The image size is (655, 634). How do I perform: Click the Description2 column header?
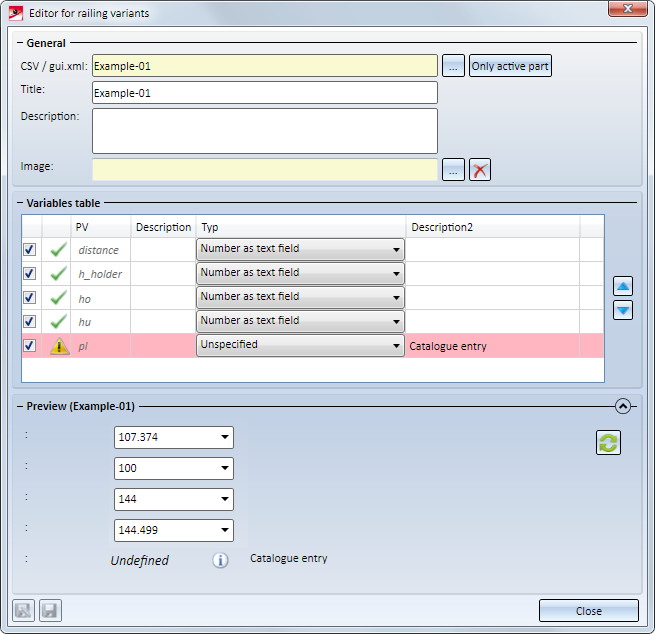tap(493, 227)
